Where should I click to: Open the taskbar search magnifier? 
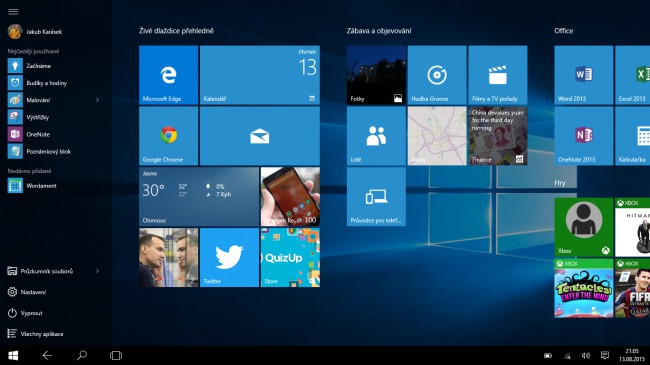[82, 355]
